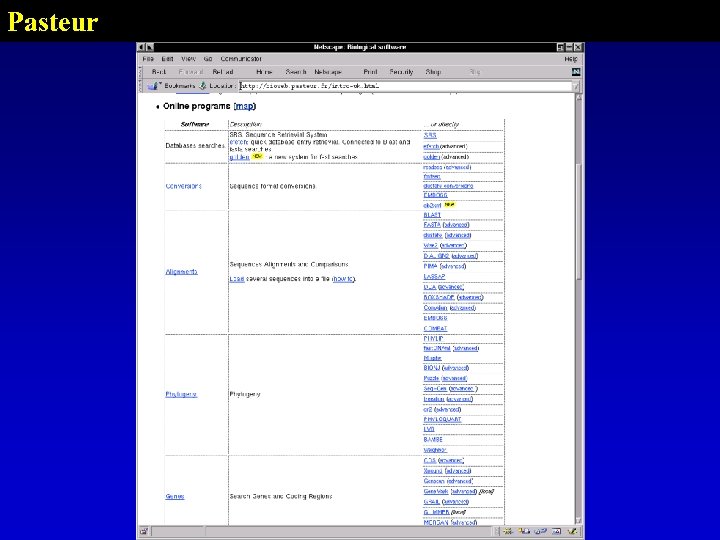Click the Search toolbar button
Screen dimensions: 720x540
tap(296, 72)
